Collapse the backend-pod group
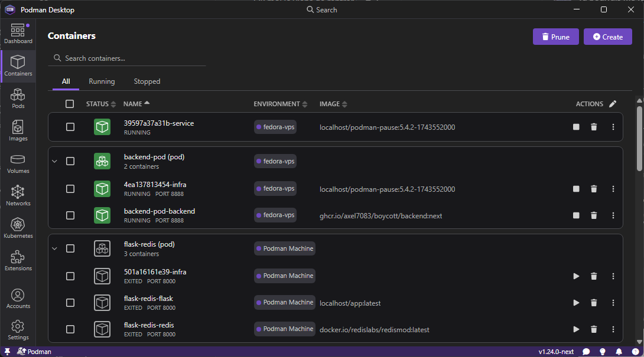This screenshot has width=644, height=357. coord(55,161)
